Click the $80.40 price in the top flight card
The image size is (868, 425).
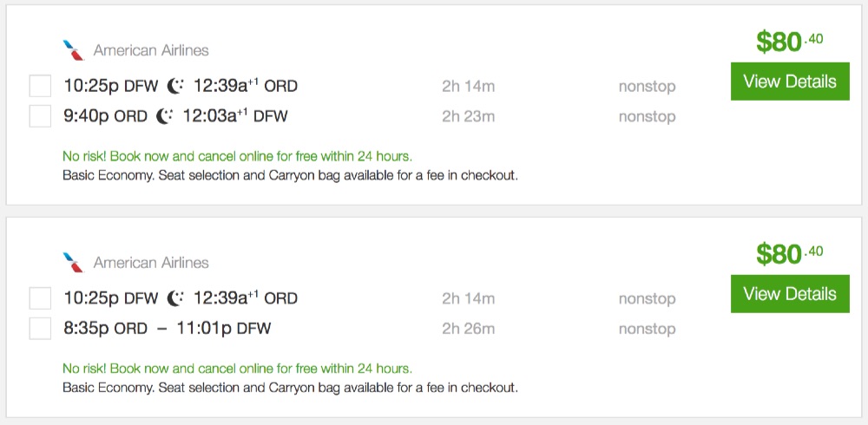click(x=789, y=41)
